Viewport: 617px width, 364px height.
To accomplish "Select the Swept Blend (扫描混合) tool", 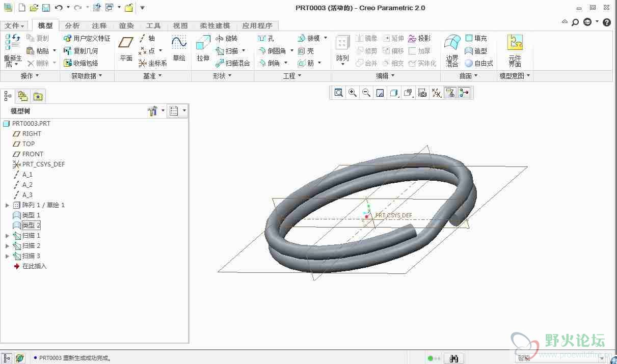I will (233, 63).
